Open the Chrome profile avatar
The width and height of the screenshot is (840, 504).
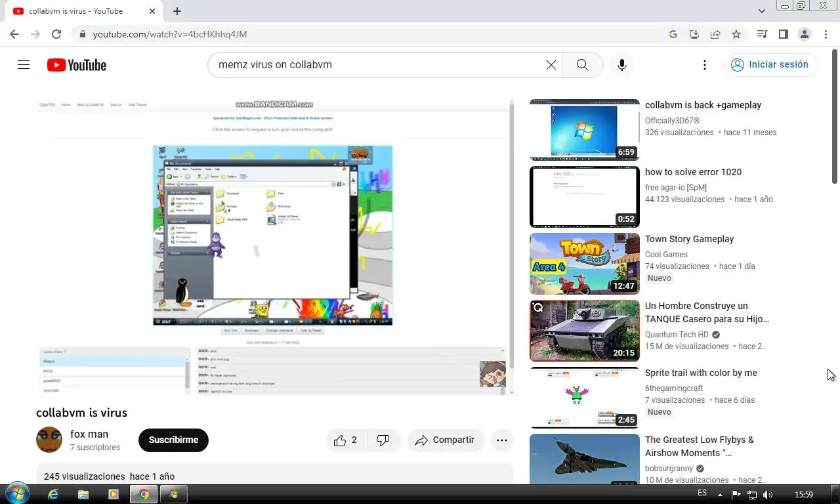[804, 34]
